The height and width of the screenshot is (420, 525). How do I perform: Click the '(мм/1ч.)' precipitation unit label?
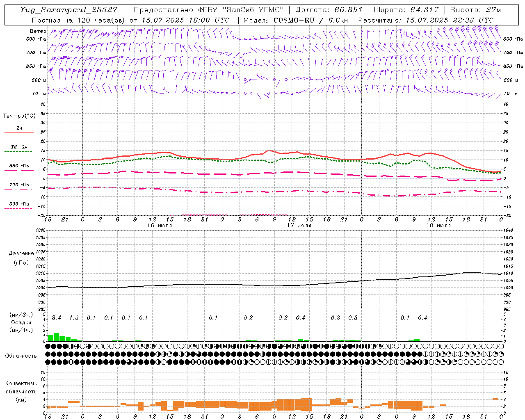[21, 330]
